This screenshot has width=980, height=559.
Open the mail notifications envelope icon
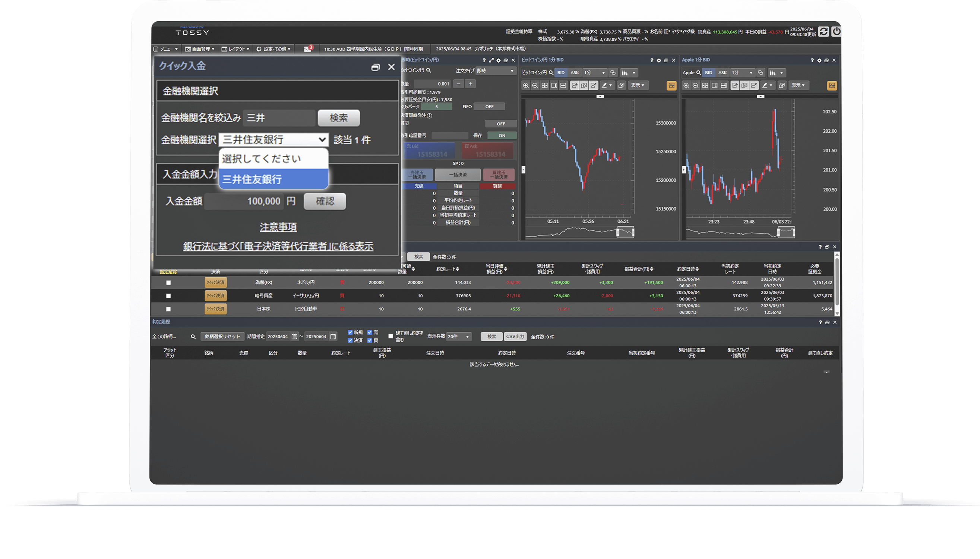pos(308,49)
